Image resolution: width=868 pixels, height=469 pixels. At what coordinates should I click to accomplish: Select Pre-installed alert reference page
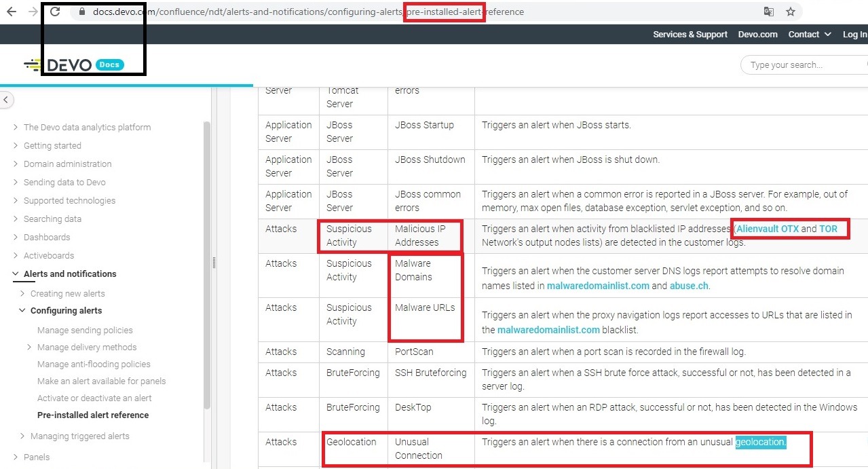click(x=93, y=415)
